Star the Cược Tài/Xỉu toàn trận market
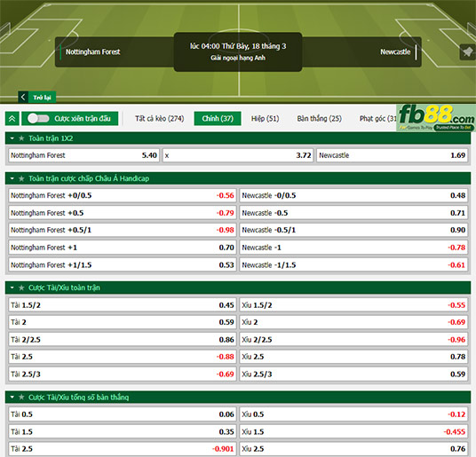Screen dimensions: 476x457 [x=21, y=288]
